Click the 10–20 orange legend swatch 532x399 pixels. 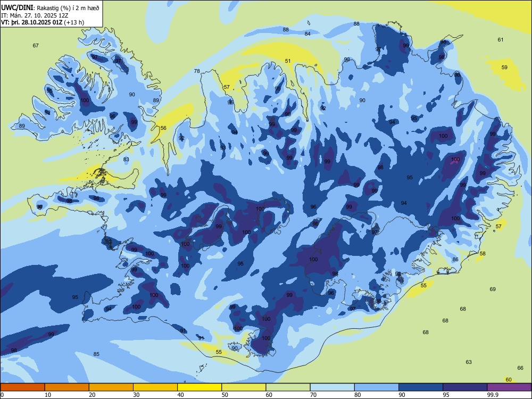coord(67,387)
